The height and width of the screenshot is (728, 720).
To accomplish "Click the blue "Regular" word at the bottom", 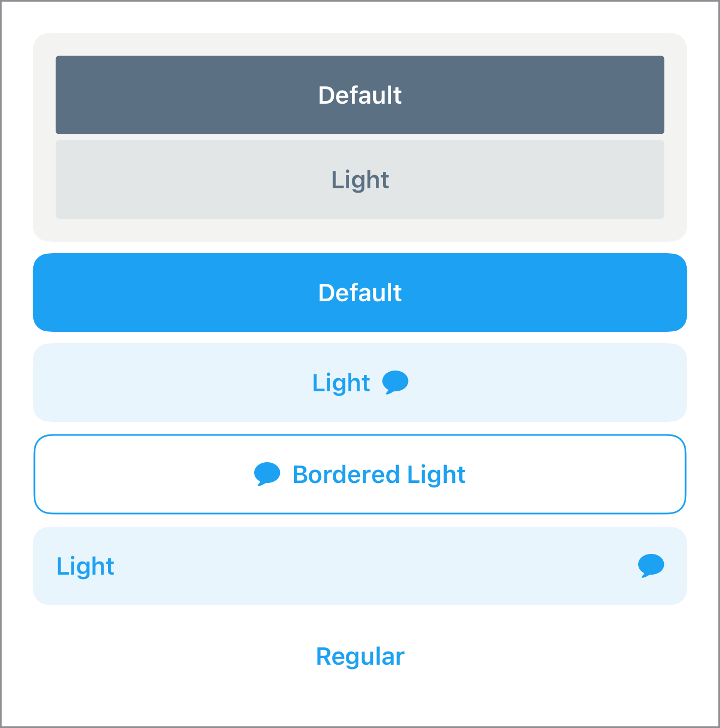I will pyautogui.click(x=360, y=657).
